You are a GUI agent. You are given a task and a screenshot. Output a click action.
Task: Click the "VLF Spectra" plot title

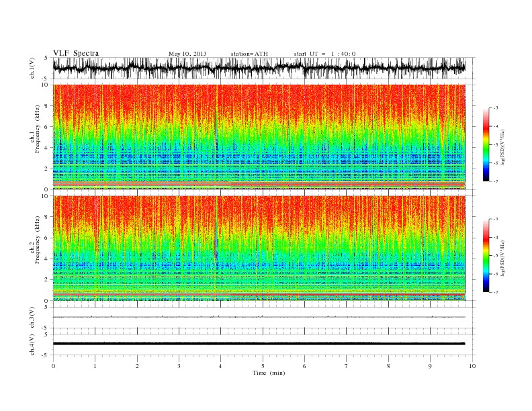click(76, 53)
